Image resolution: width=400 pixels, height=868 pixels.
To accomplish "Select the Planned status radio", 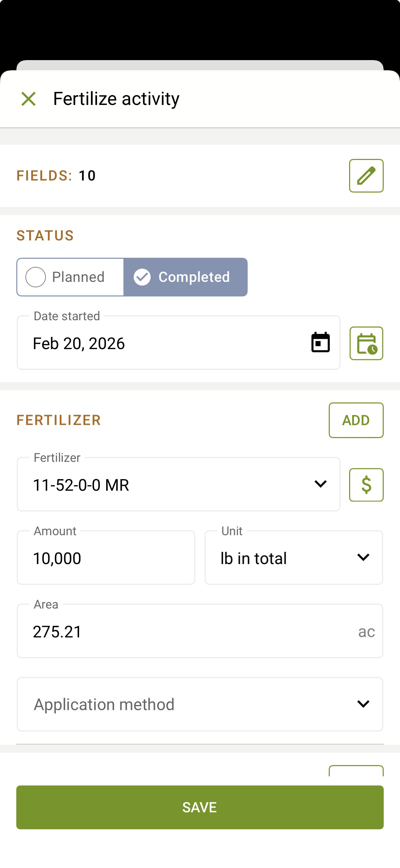I will 36,277.
